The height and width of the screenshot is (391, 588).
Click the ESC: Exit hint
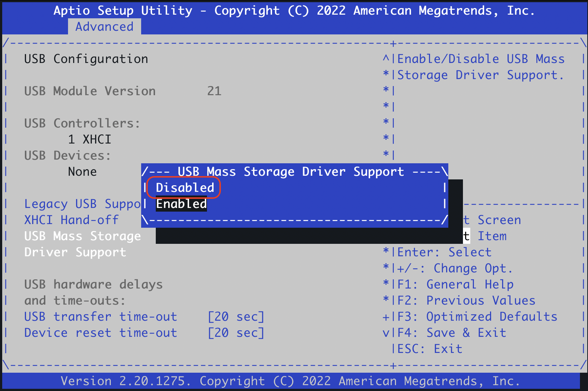click(x=430, y=349)
